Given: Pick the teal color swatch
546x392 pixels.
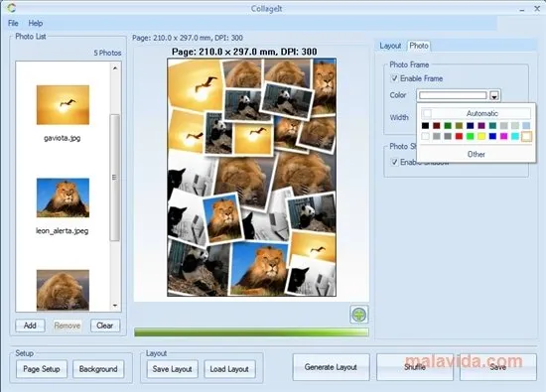Looking at the screenshot, I should [492, 126].
